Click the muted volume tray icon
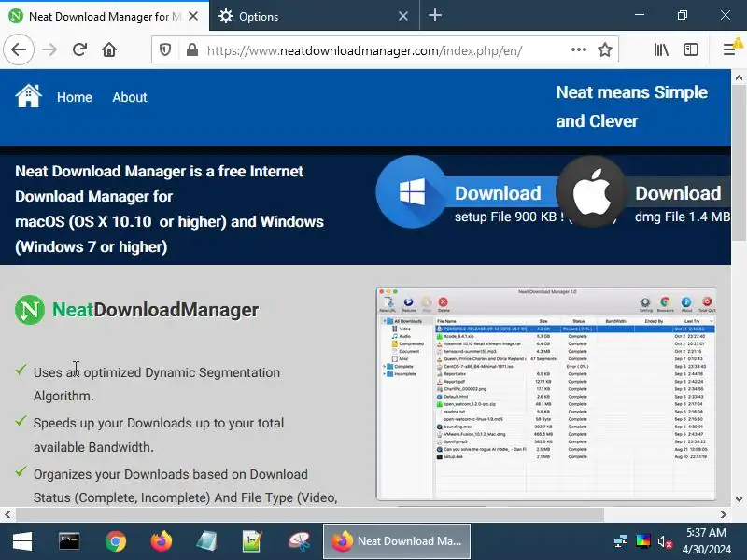747x560 pixels. pos(665,541)
